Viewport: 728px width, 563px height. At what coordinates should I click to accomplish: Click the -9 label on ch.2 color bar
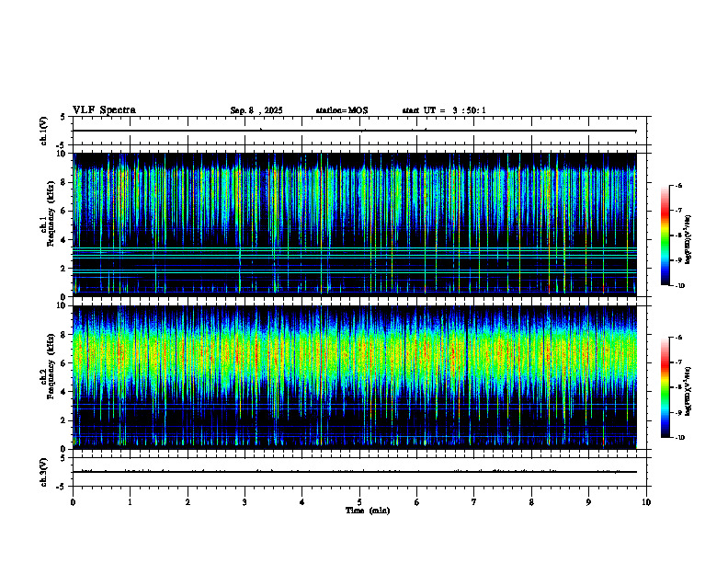pyautogui.click(x=678, y=412)
